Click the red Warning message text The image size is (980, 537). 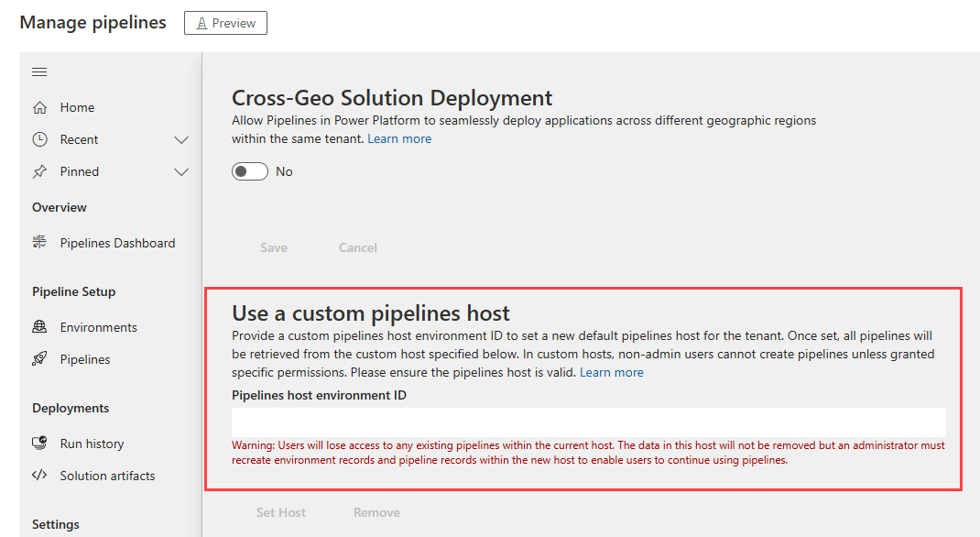pos(588,453)
